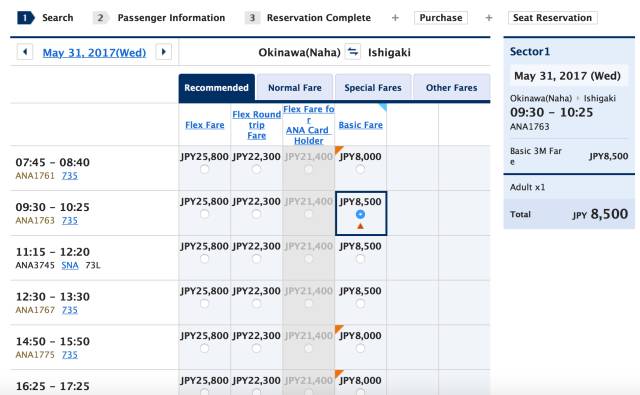Swap Okinawa and Ishigaki route direction
The width and height of the screenshot is (640, 395).
[x=353, y=52]
